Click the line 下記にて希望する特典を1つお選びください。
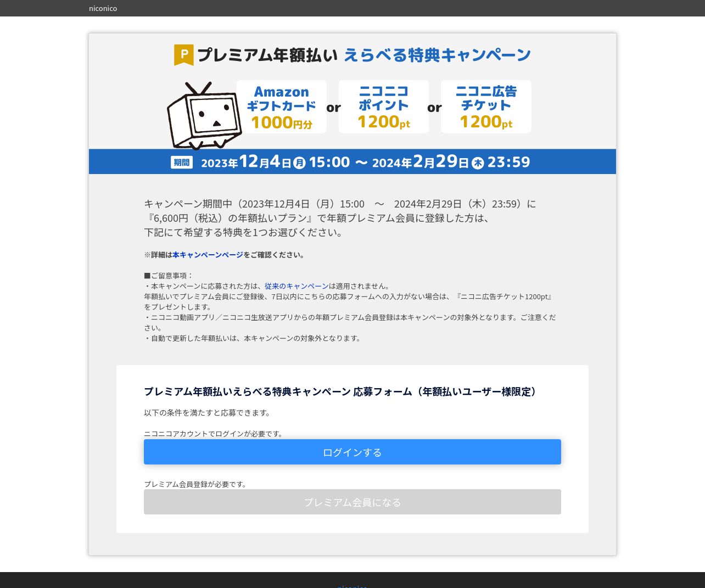The height and width of the screenshot is (588, 705). [x=245, y=232]
